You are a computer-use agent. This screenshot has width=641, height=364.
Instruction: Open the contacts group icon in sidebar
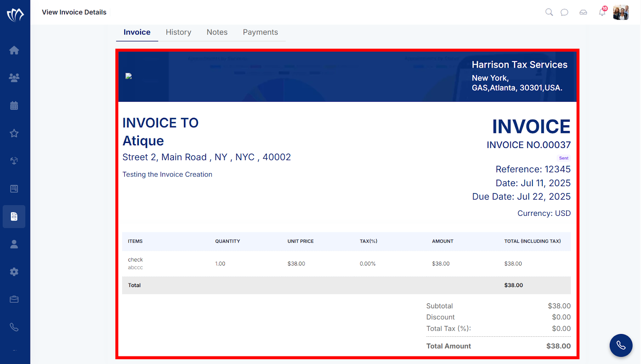coord(14,78)
